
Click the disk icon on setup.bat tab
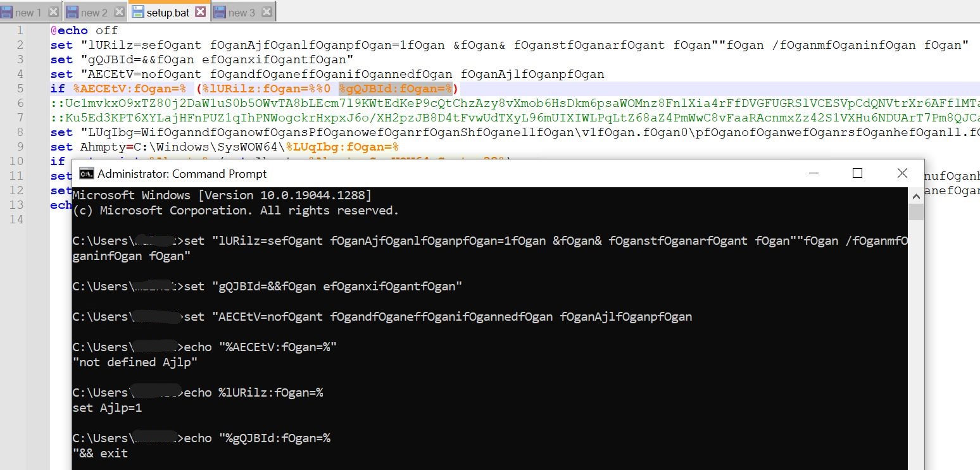tap(137, 11)
